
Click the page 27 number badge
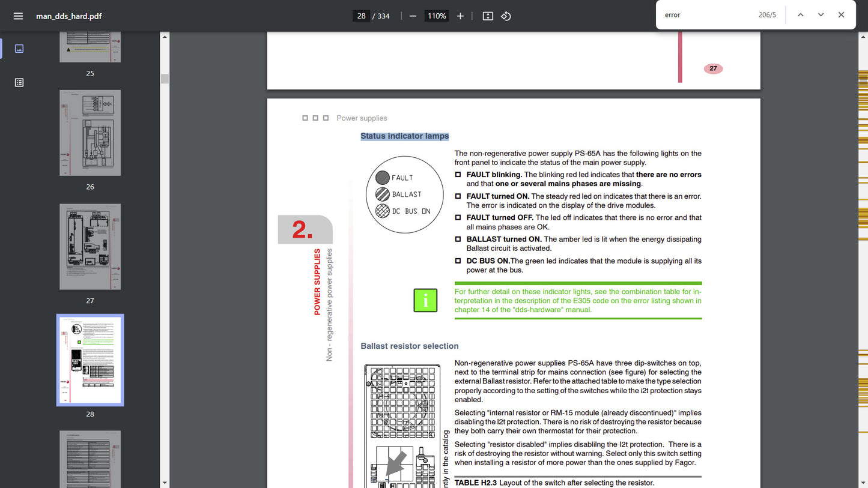[713, 68]
